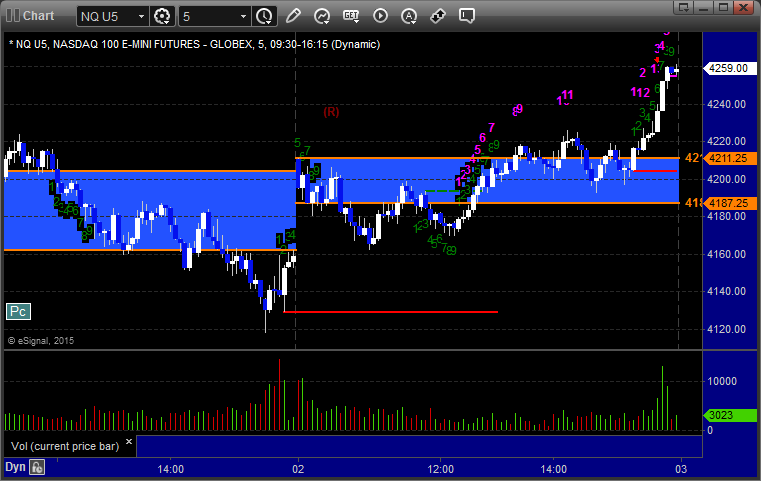761x481 pixels.
Task: Click the 4220.00 price axis label
Action: 727,142
